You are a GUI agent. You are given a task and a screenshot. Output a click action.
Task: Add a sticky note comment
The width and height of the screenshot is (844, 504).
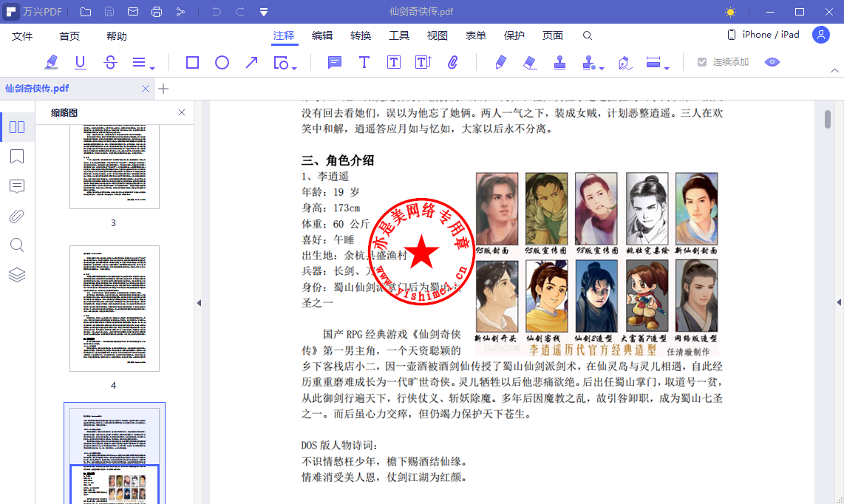(335, 63)
